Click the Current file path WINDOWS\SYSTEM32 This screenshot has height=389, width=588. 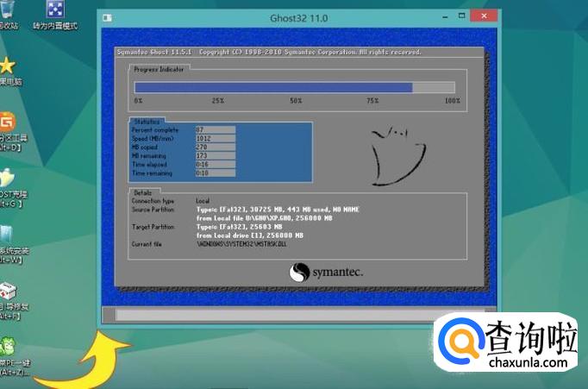coord(241,244)
